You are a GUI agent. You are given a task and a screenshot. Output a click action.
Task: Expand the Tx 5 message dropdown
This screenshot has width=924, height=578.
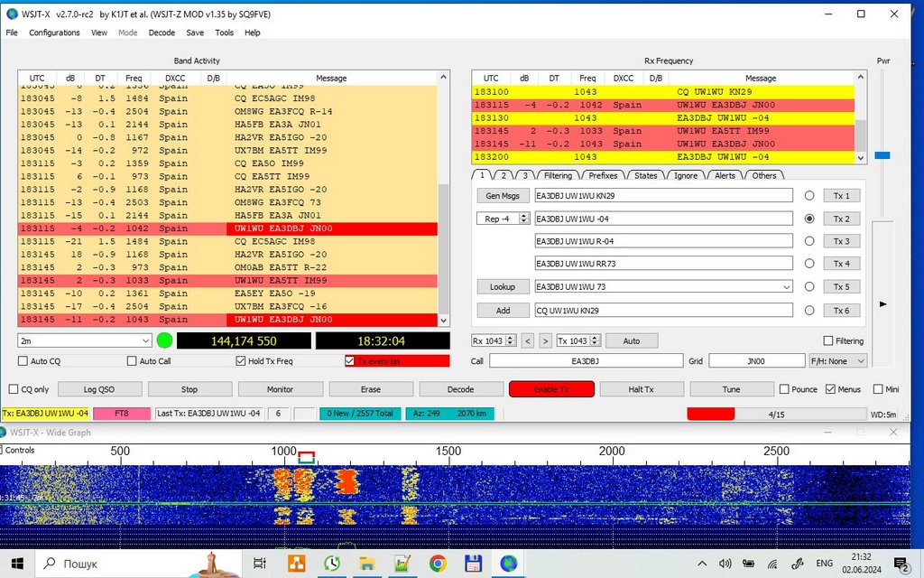click(786, 287)
